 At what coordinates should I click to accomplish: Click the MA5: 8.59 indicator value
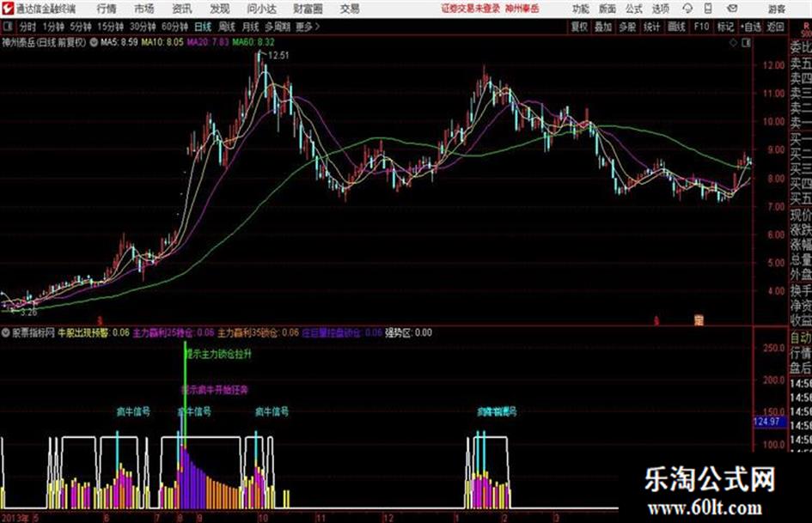point(119,42)
